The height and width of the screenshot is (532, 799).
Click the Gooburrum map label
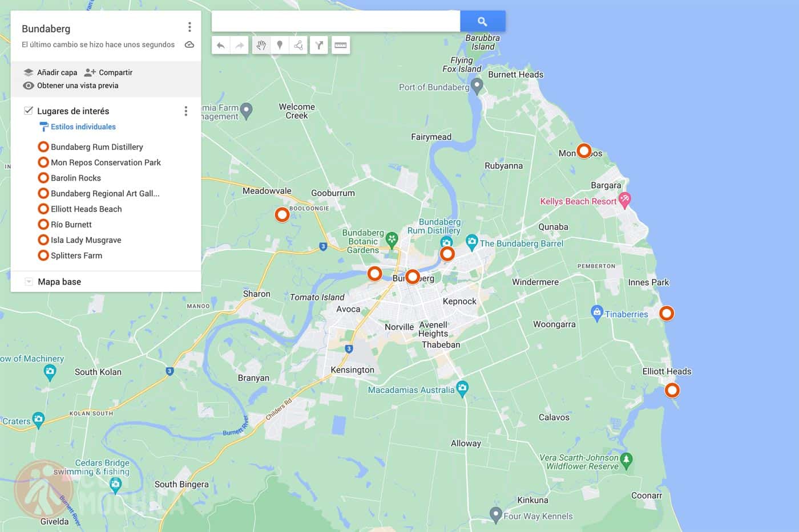tap(333, 193)
